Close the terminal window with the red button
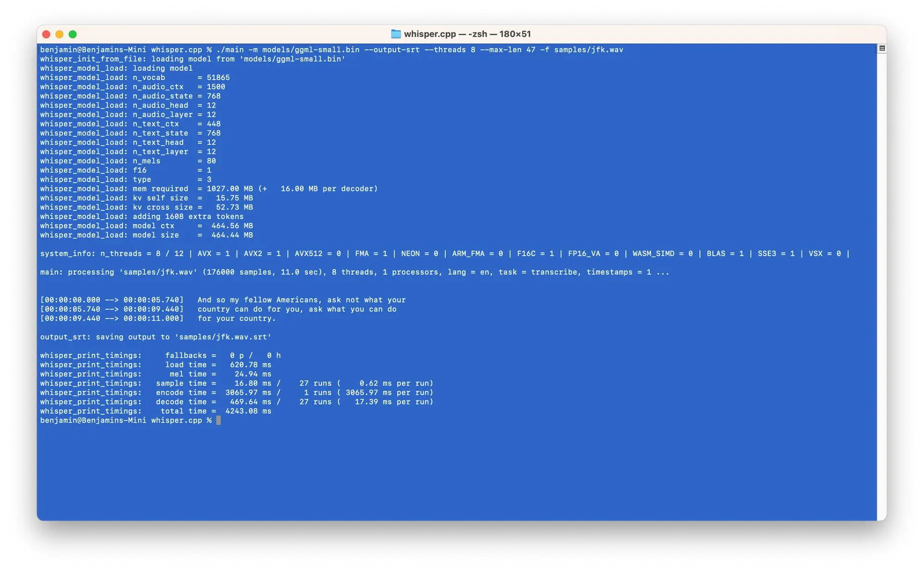 (x=46, y=34)
